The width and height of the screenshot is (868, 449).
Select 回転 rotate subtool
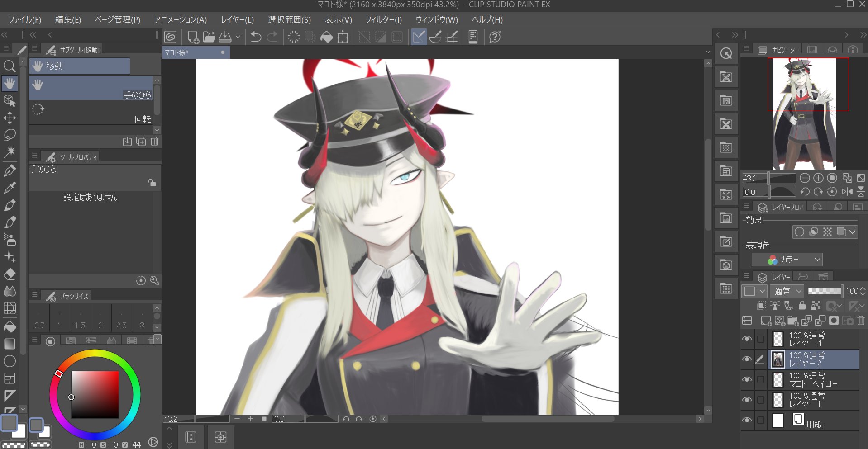click(x=91, y=113)
